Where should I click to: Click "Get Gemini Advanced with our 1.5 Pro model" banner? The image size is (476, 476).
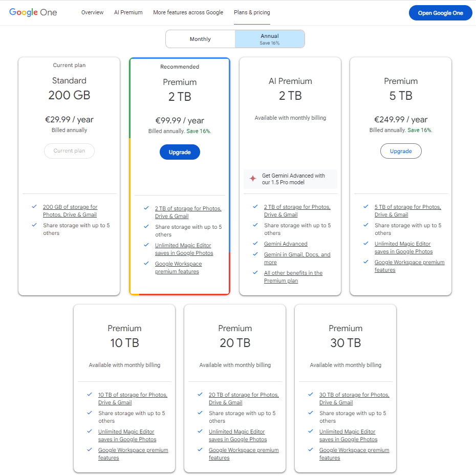click(x=290, y=179)
